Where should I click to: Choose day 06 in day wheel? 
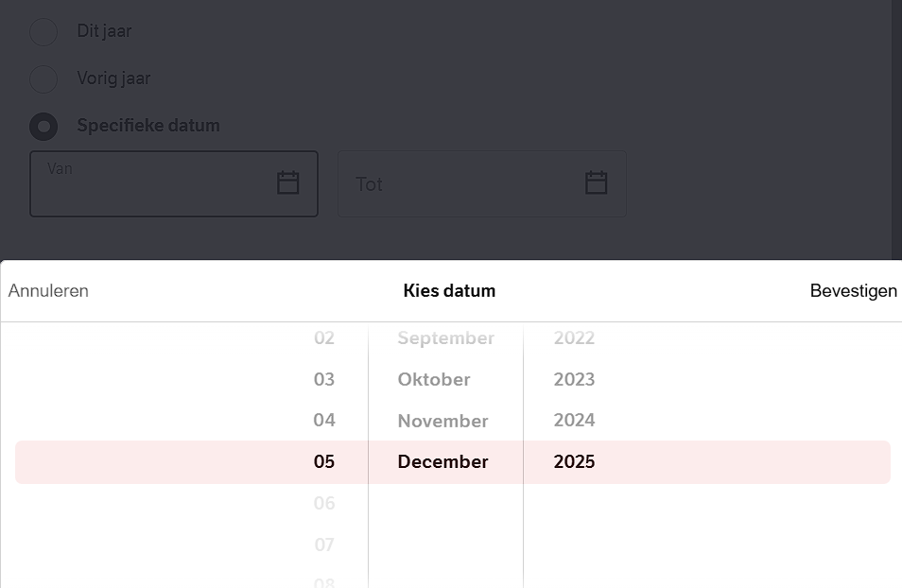324,504
